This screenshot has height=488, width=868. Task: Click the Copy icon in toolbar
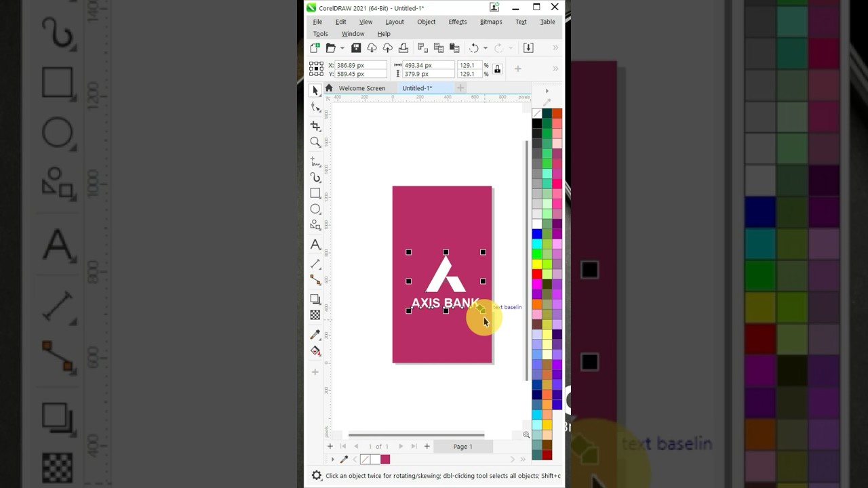tap(438, 48)
